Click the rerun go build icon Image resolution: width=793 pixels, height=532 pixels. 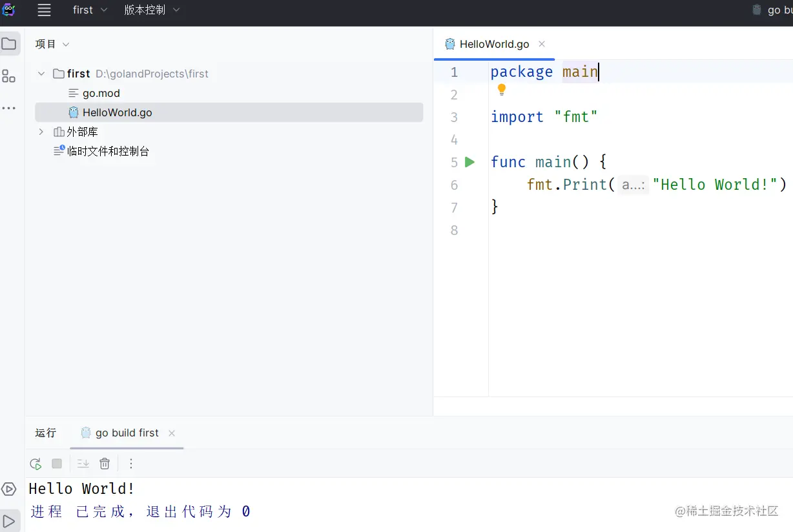[x=36, y=464]
